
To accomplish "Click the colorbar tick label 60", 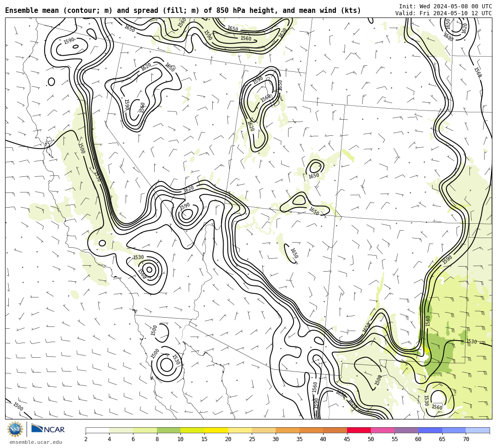I will pyautogui.click(x=418, y=439).
